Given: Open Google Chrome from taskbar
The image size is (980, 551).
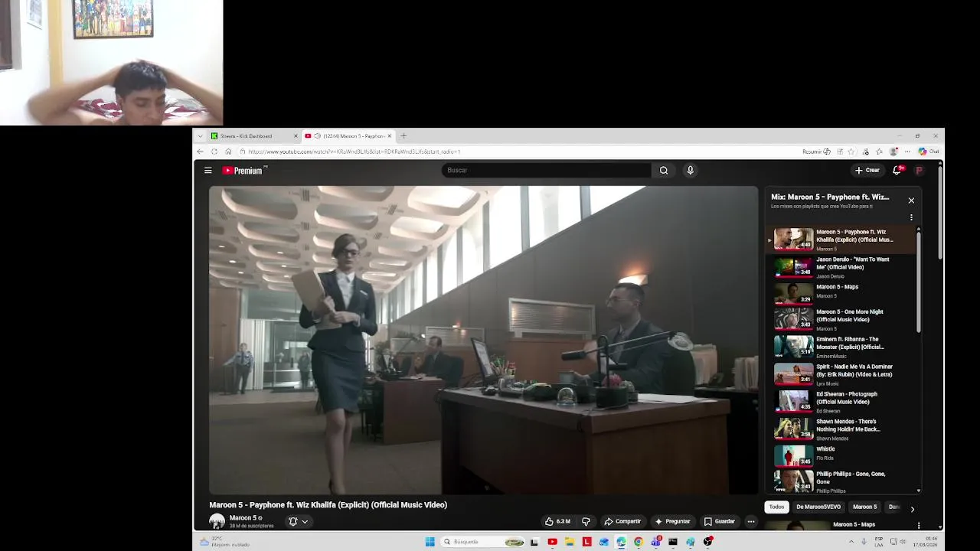Looking at the screenshot, I should click(x=638, y=542).
